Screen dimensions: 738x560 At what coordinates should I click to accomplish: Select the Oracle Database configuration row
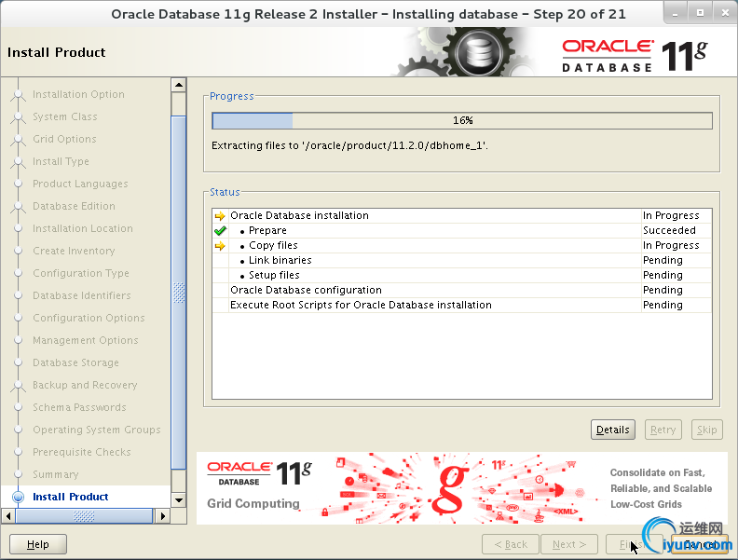(x=462, y=290)
